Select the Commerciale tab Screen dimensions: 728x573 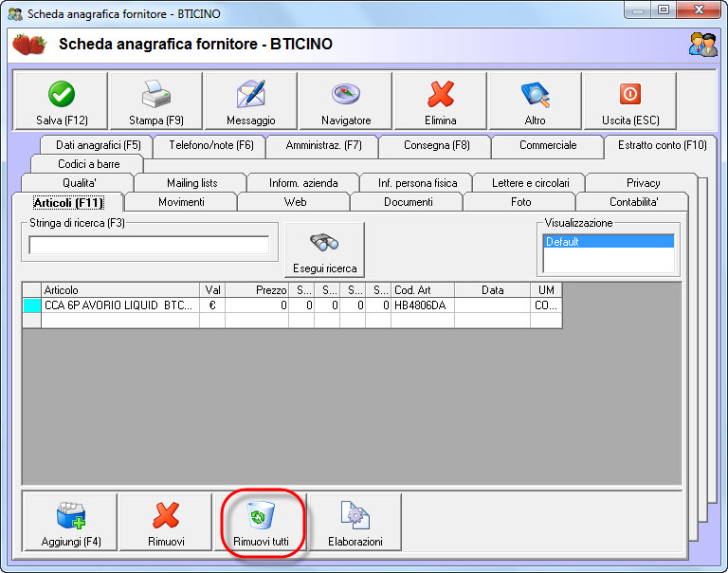click(548, 145)
